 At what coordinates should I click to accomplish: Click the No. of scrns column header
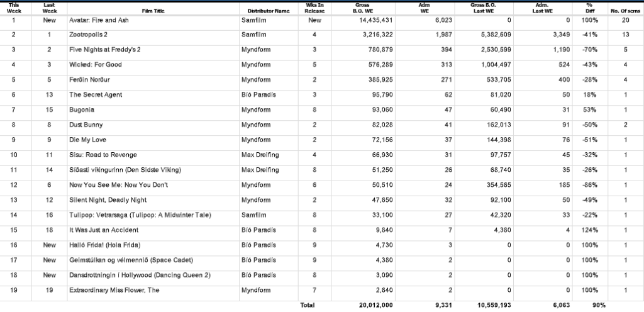(625, 11)
